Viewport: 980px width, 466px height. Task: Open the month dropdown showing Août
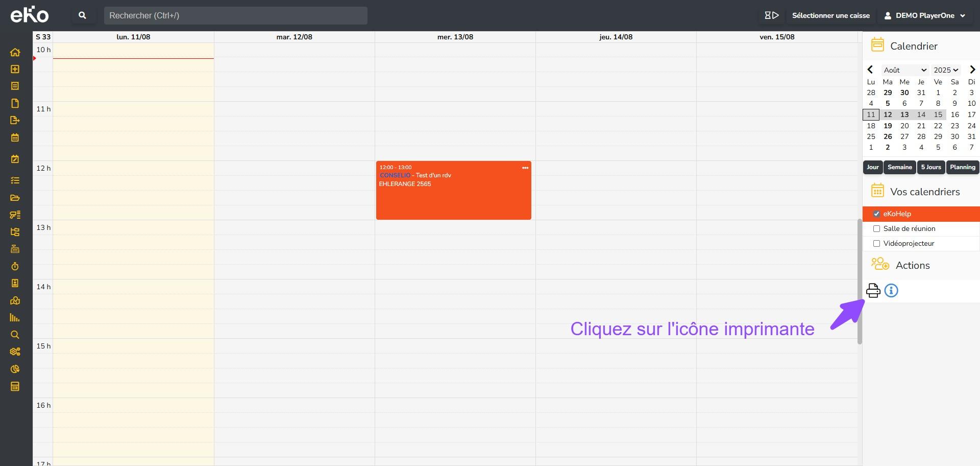click(x=904, y=70)
